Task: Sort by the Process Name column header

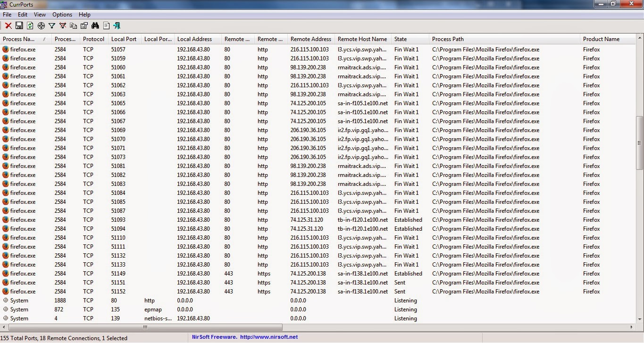Action: 25,39
